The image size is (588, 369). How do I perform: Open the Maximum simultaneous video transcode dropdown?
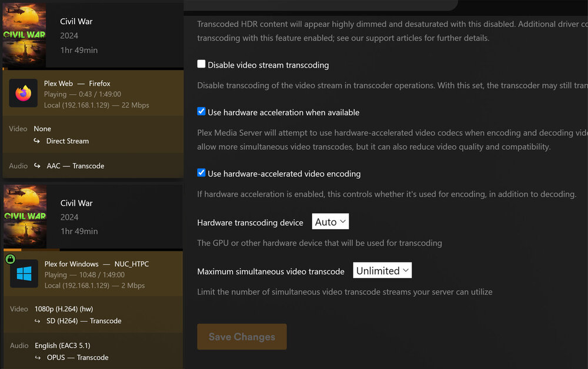[x=382, y=270]
